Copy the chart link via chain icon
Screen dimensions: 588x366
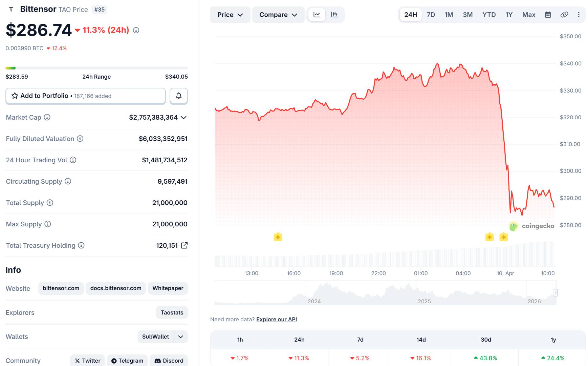[564, 15]
